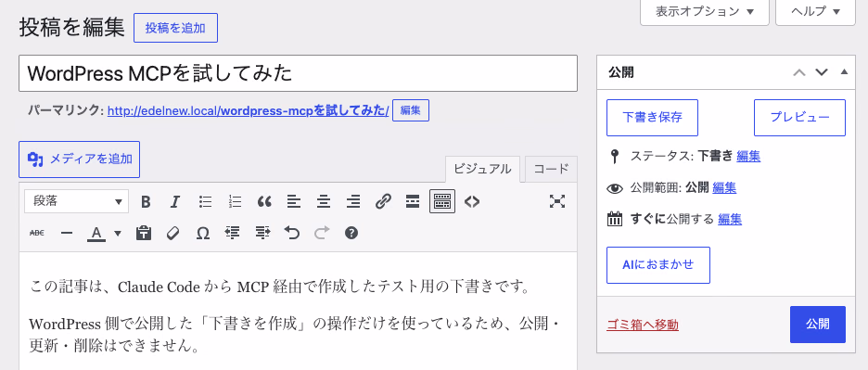Screen dimensions: 868x370
Task: Toggle bold formatting in editor toolbar
Action: 146,201
